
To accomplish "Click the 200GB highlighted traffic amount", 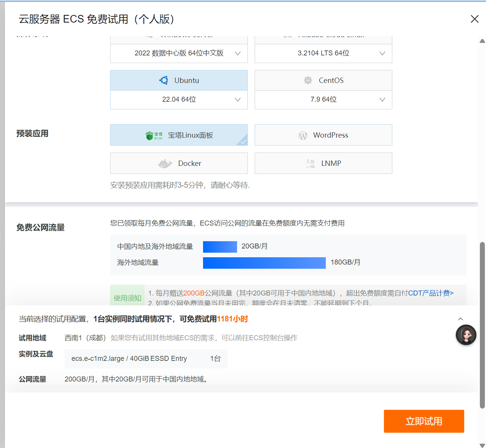I will 194,293.
